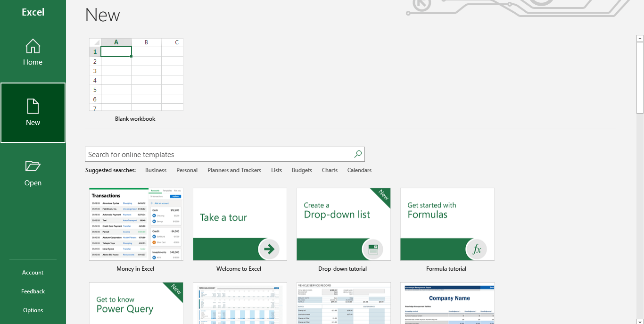Viewport: 644px width, 324px height.
Task: Select the Personal Budget template thumbnail
Action: click(x=239, y=303)
